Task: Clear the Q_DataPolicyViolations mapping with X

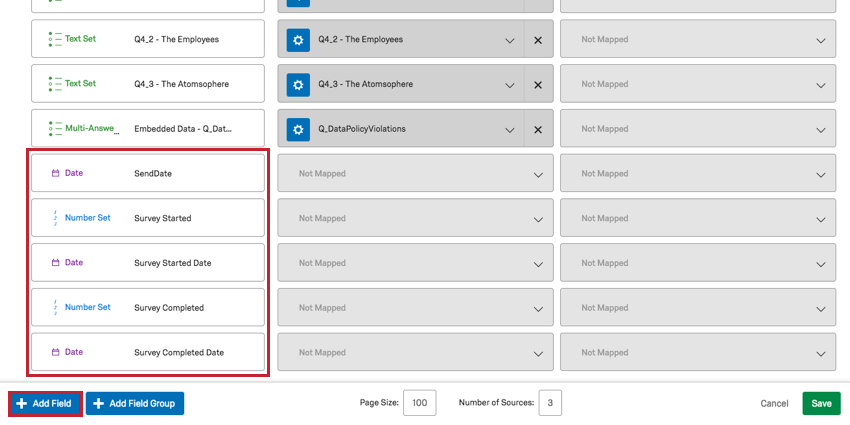Action: click(x=538, y=129)
